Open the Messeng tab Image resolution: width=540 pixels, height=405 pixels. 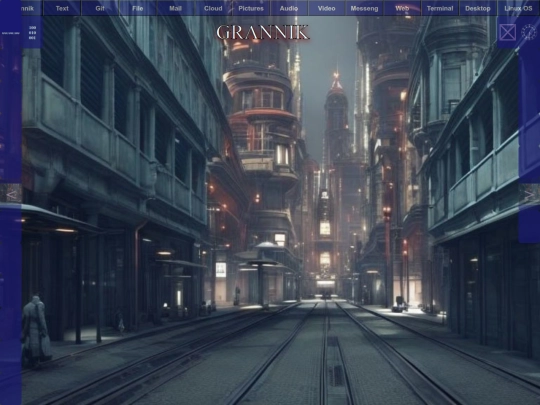click(x=364, y=8)
